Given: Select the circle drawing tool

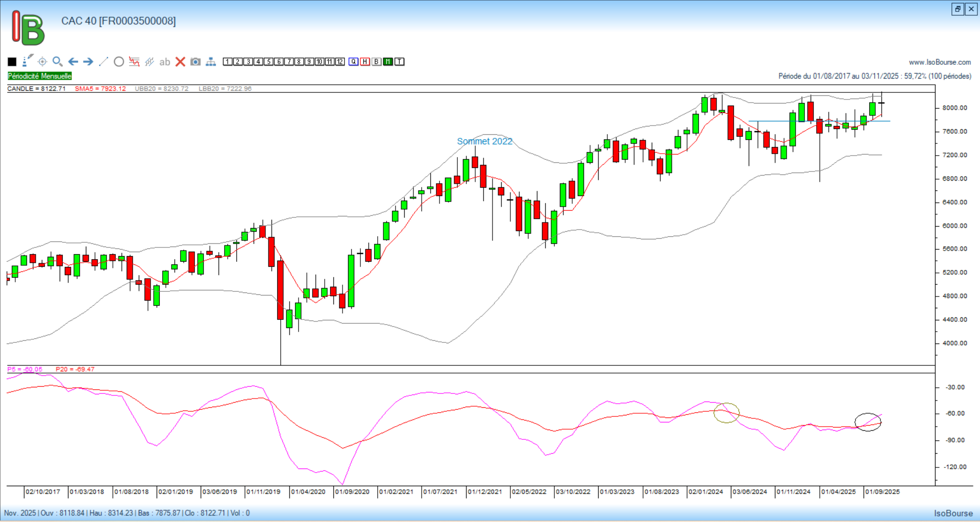Looking at the screenshot, I should tap(119, 62).
